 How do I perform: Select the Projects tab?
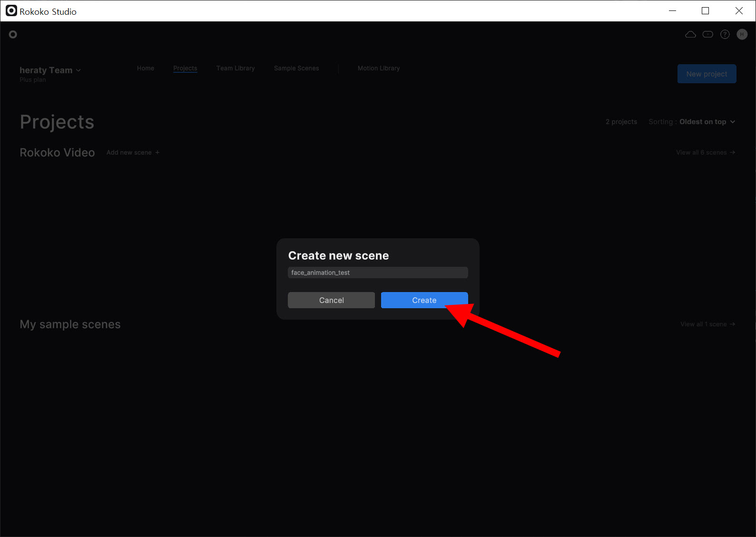185,68
